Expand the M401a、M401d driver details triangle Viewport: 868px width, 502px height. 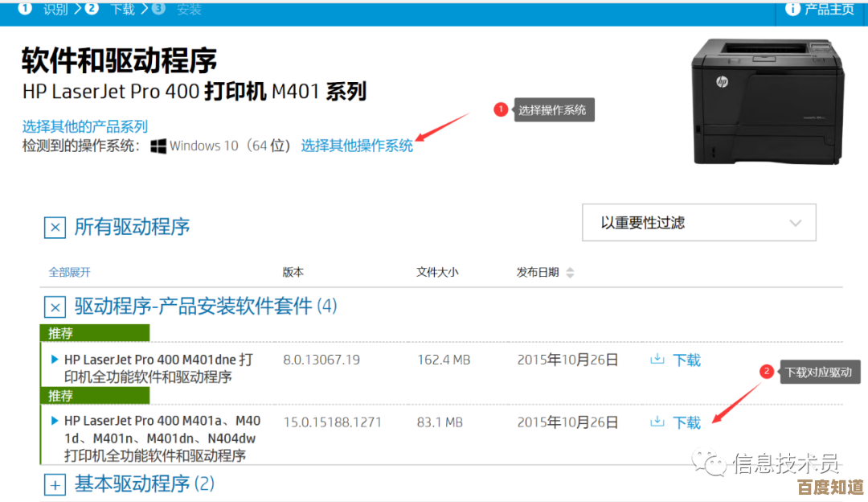tap(55, 421)
